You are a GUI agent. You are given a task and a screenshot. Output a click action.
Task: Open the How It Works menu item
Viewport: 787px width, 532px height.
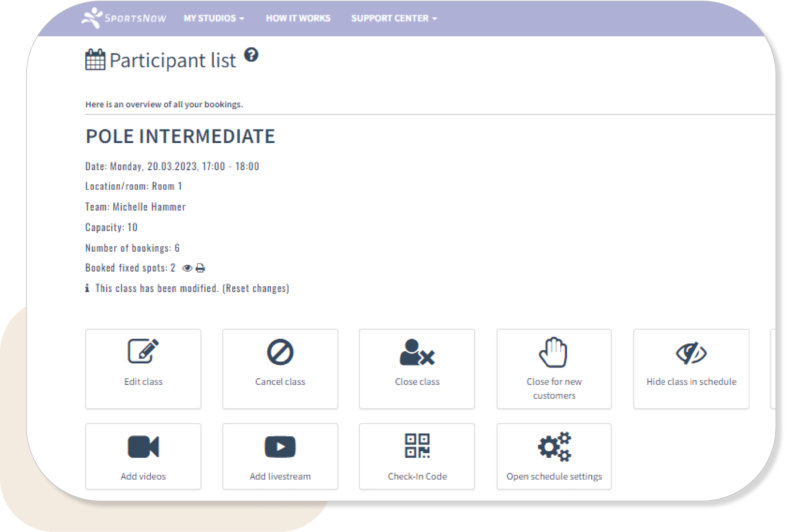pos(298,18)
